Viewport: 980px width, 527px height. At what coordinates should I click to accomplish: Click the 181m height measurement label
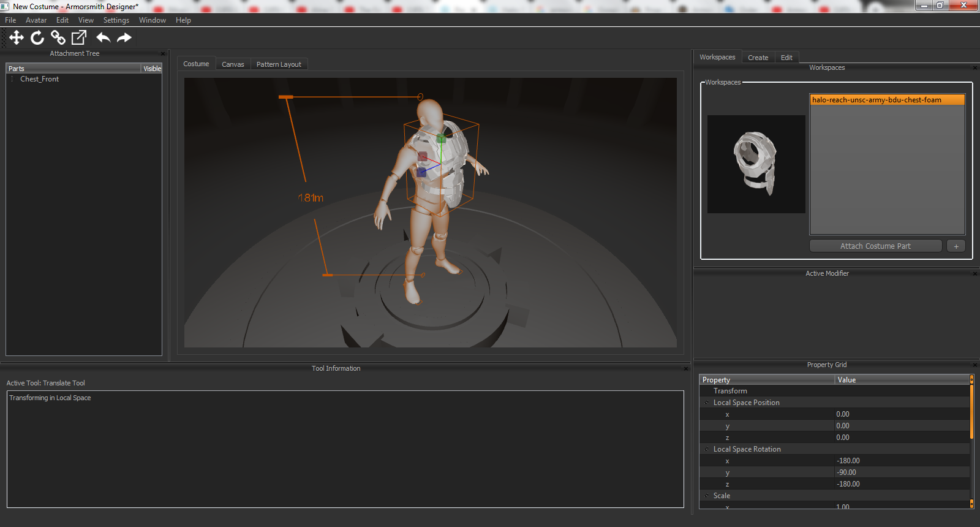(x=311, y=198)
